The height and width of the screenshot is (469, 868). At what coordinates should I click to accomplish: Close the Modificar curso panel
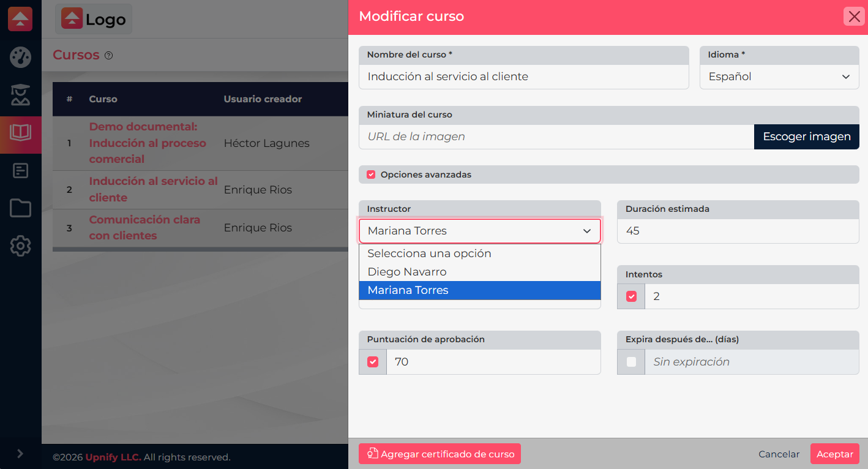854,17
